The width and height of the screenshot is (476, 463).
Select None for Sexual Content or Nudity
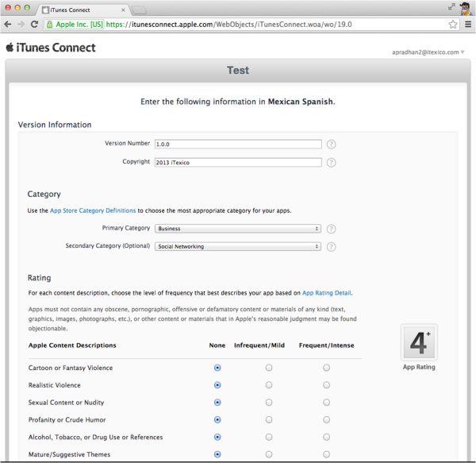(217, 402)
